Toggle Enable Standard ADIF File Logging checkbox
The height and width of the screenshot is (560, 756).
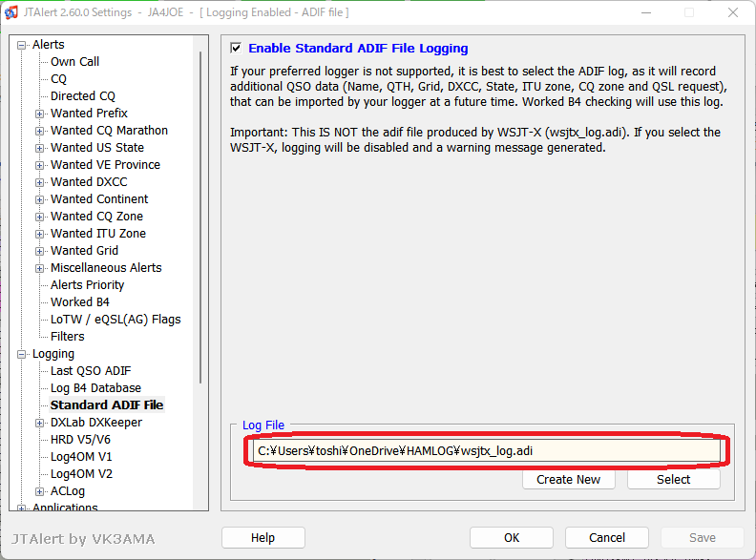pyautogui.click(x=236, y=48)
